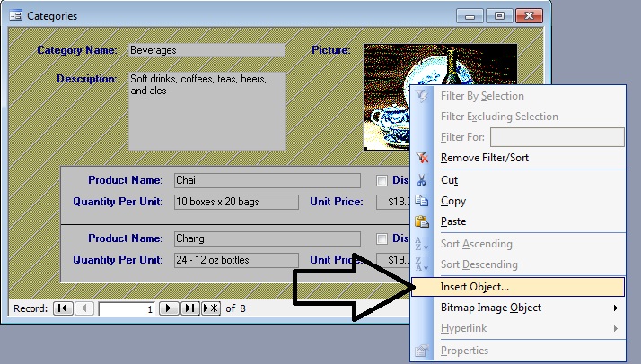The image size is (641, 364).
Task: Click the 'Description:' label
Action: click(x=87, y=79)
